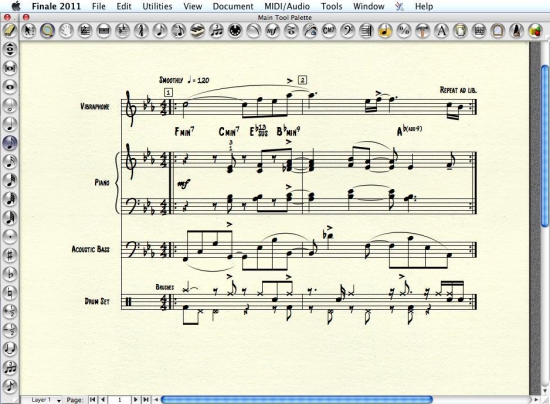Toggle the quarter note duration
The width and height of the screenshot is (550, 404).
(x=10, y=124)
